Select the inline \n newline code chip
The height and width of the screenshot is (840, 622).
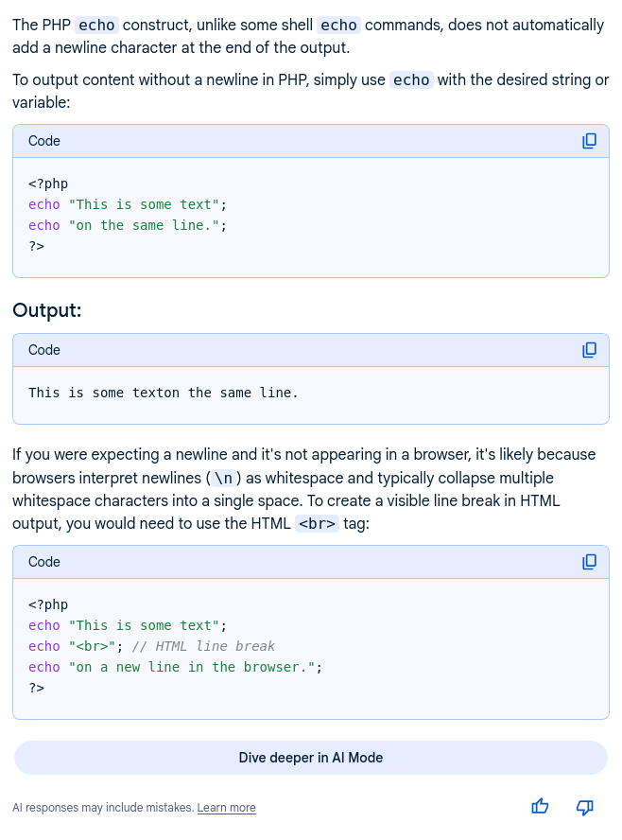coord(223,478)
